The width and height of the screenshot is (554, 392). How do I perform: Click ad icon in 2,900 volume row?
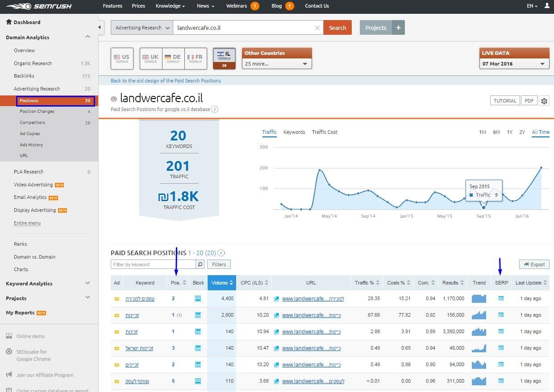[117, 315]
